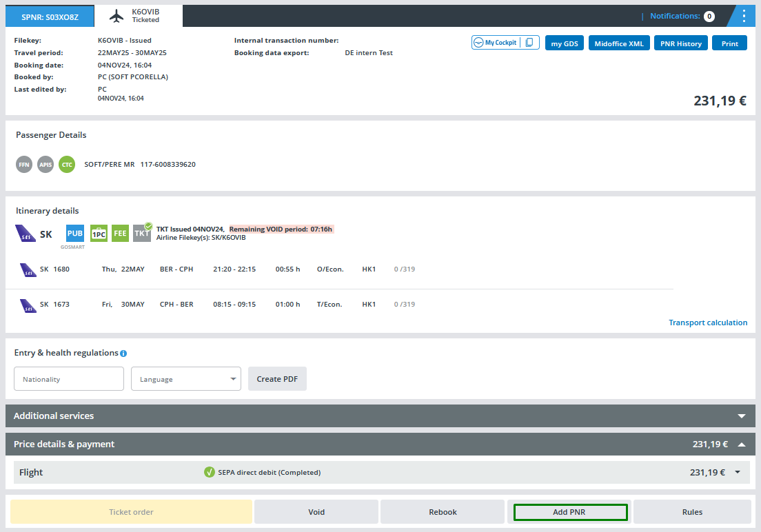Click the blue PUB fare icon
761x532 pixels.
75,234
